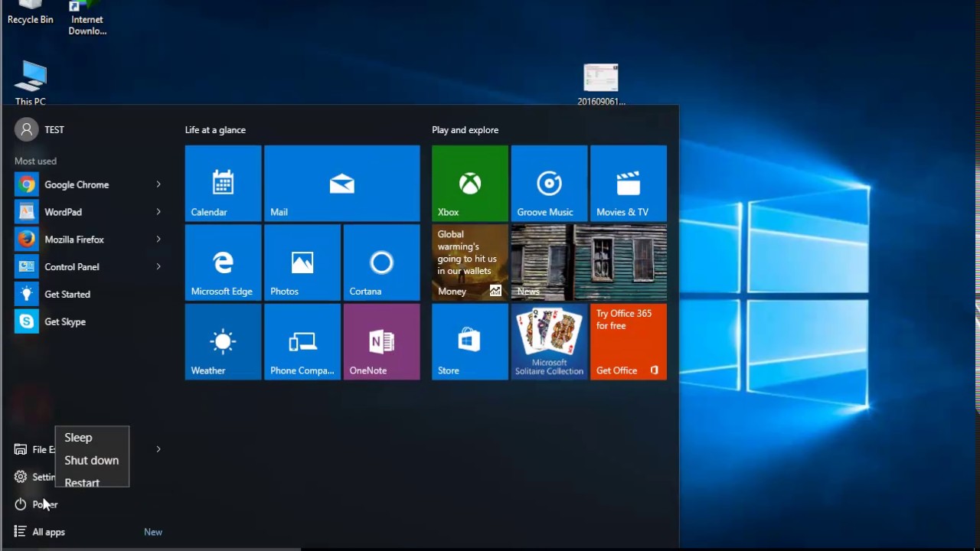Image resolution: width=980 pixels, height=551 pixels.
Task: Select the 201609061 desktop file
Action: click(x=601, y=85)
